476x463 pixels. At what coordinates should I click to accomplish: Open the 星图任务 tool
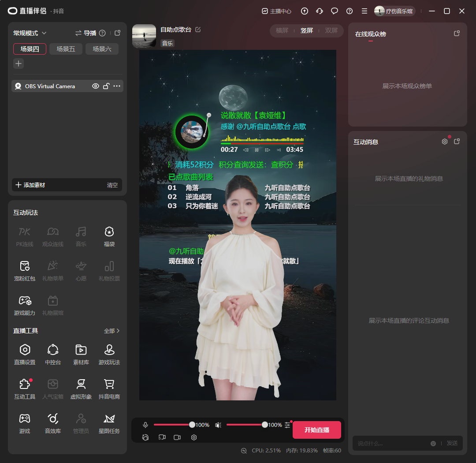(x=109, y=423)
